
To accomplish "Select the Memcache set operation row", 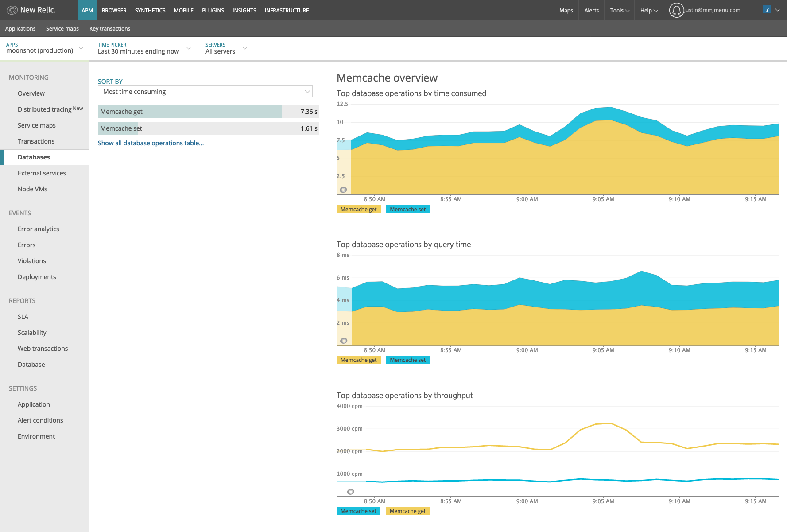I will (x=208, y=128).
